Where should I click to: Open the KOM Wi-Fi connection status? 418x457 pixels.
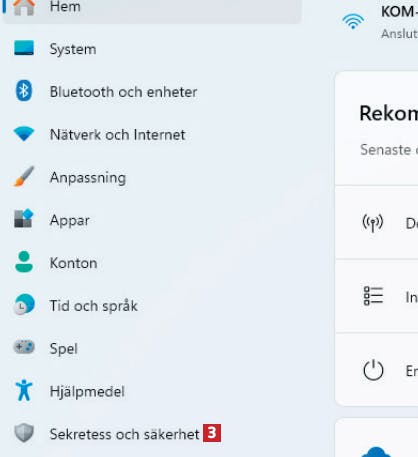pyautogui.click(x=380, y=22)
